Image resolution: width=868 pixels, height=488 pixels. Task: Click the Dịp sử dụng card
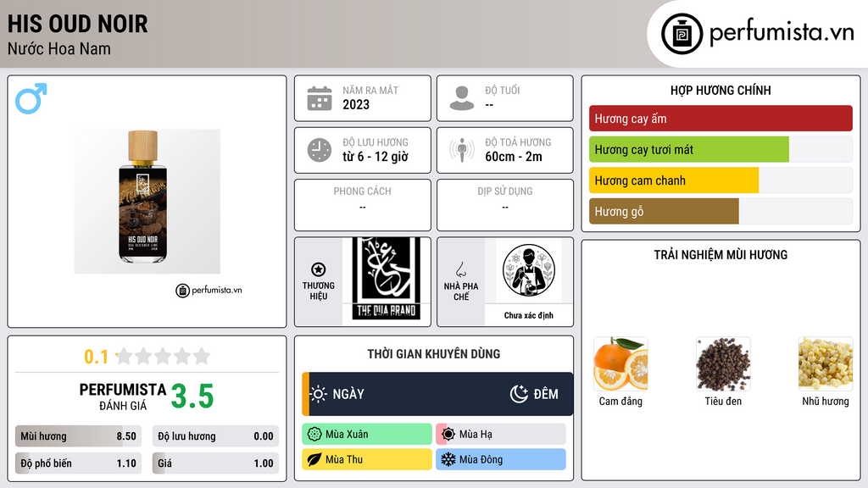[505, 205]
